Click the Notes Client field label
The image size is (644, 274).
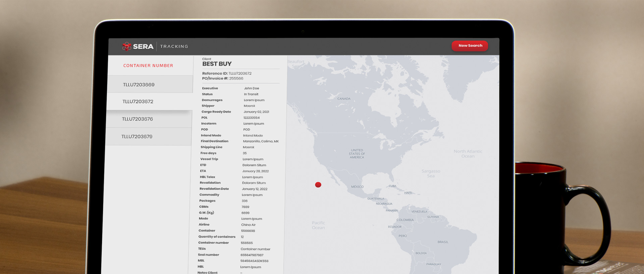click(207, 272)
